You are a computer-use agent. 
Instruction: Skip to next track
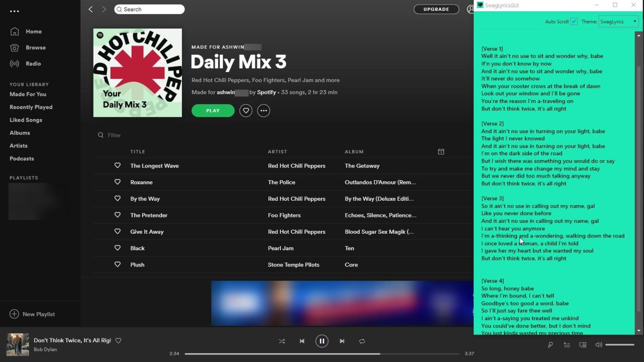tap(342, 341)
